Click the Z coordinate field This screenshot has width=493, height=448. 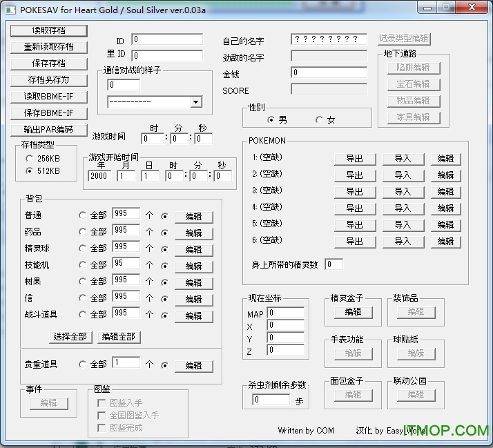pyautogui.click(x=286, y=350)
